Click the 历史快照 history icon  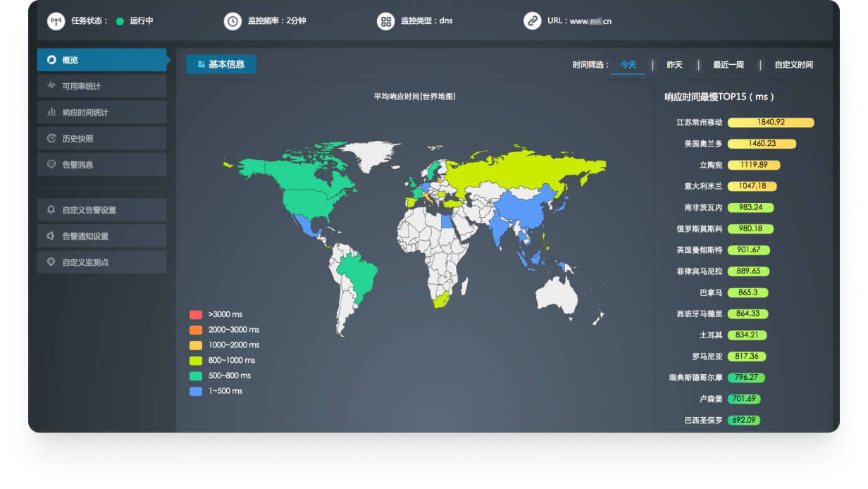point(51,138)
